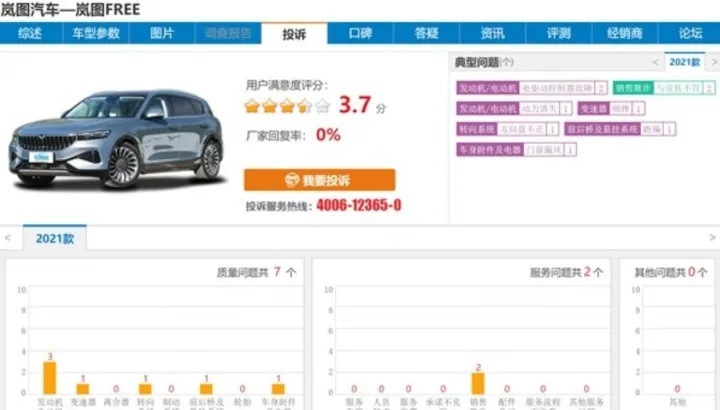Click the 前后桥及悬挂系统 bar

[206, 388]
